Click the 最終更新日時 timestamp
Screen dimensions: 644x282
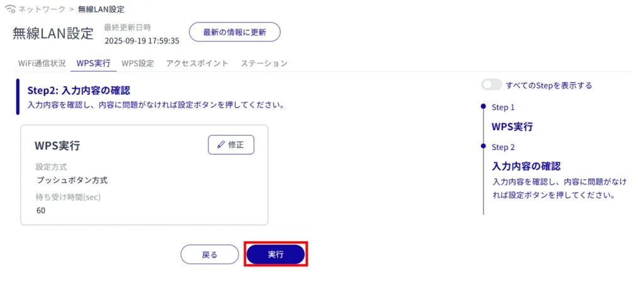(142, 41)
